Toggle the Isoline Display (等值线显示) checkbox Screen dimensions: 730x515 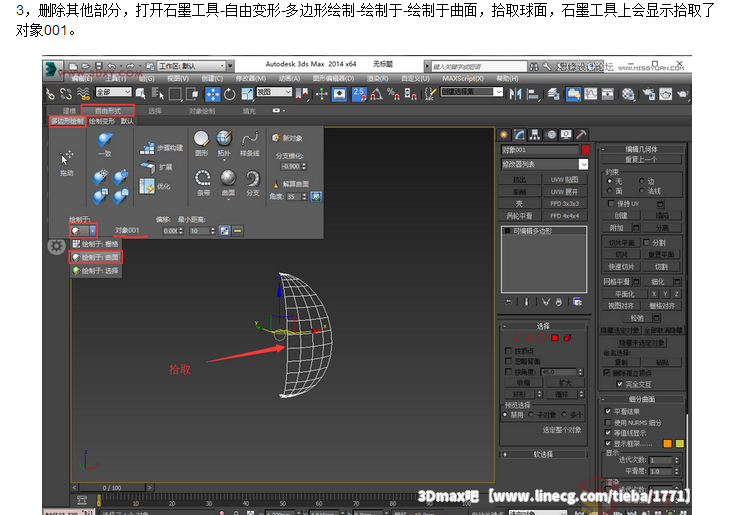(608, 433)
